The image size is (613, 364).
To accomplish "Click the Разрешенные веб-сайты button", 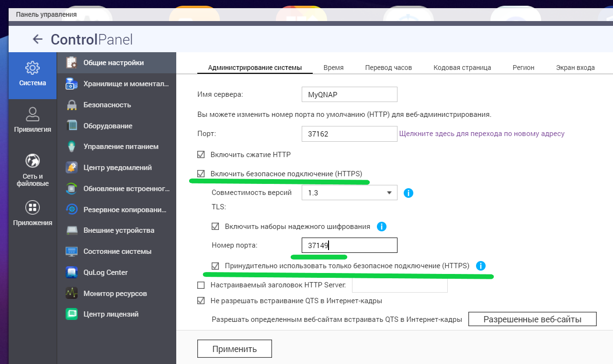I will click(x=532, y=319).
